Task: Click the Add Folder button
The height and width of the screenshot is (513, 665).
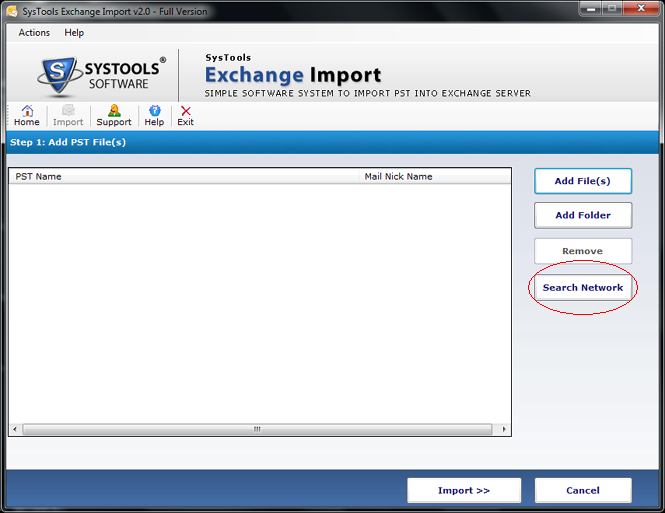Action: point(583,215)
